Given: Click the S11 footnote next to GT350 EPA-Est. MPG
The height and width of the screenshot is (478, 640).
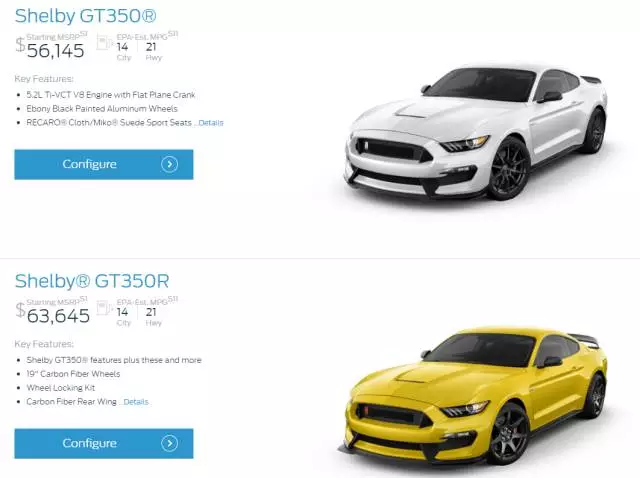Looking at the screenshot, I should [x=173, y=33].
